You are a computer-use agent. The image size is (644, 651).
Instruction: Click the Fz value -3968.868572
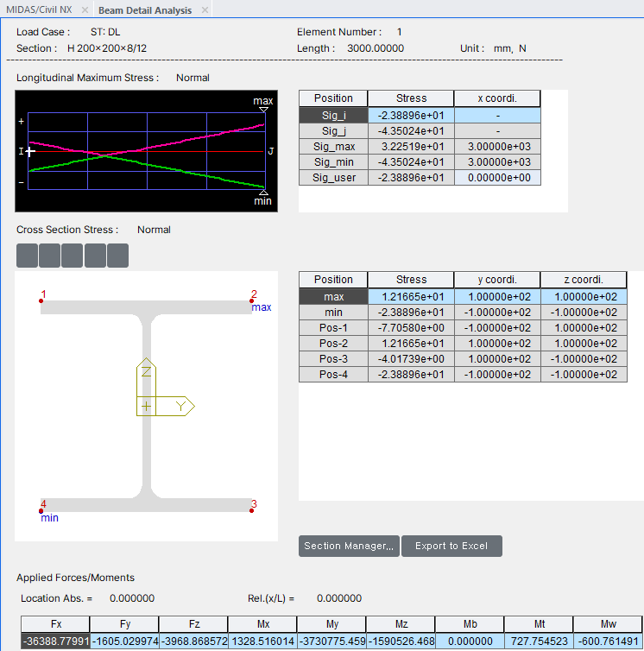193,642
